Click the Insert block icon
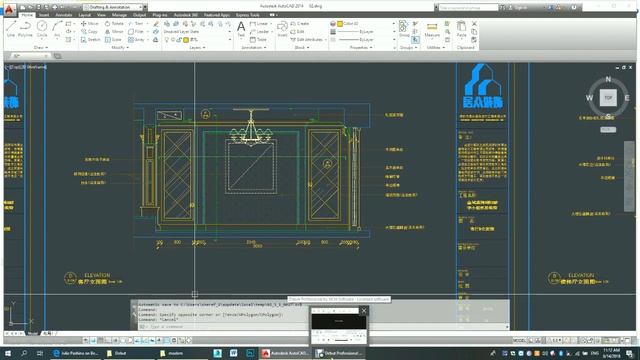 click(282, 29)
